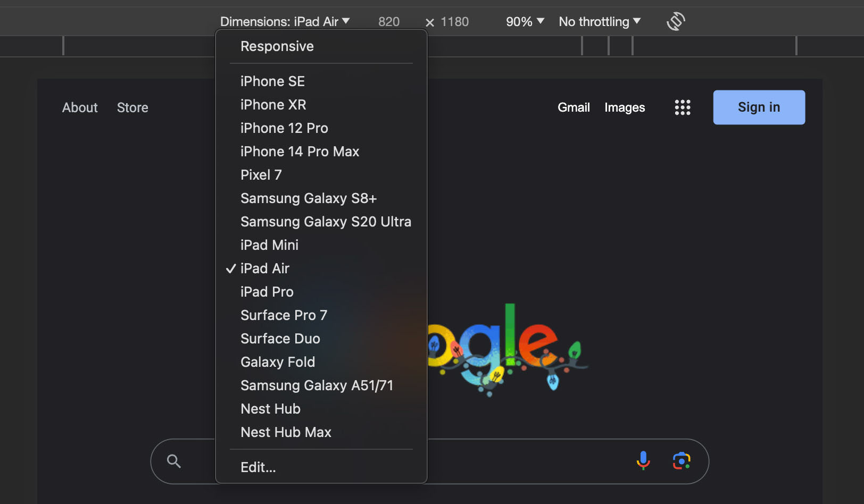Image resolution: width=864 pixels, height=504 pixels.
Task: Open the Gmail link
Action: [574, 107]
